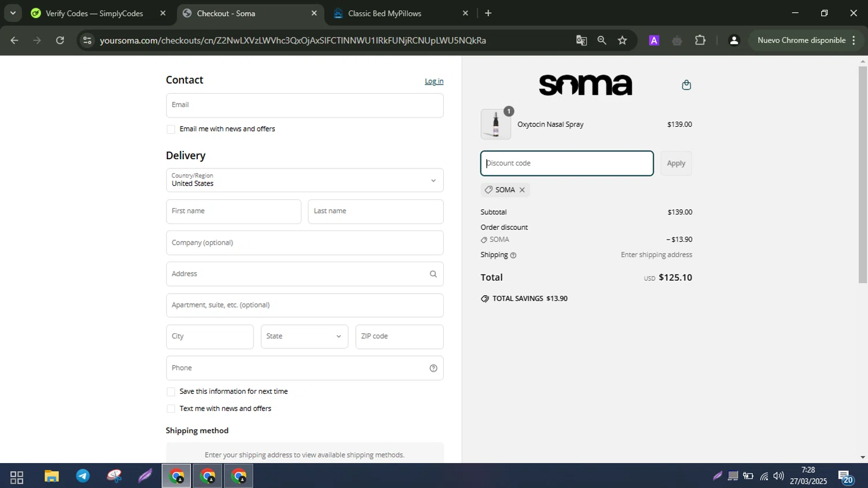
Task: Check Save this information for next time
Action: pos(171,392)
